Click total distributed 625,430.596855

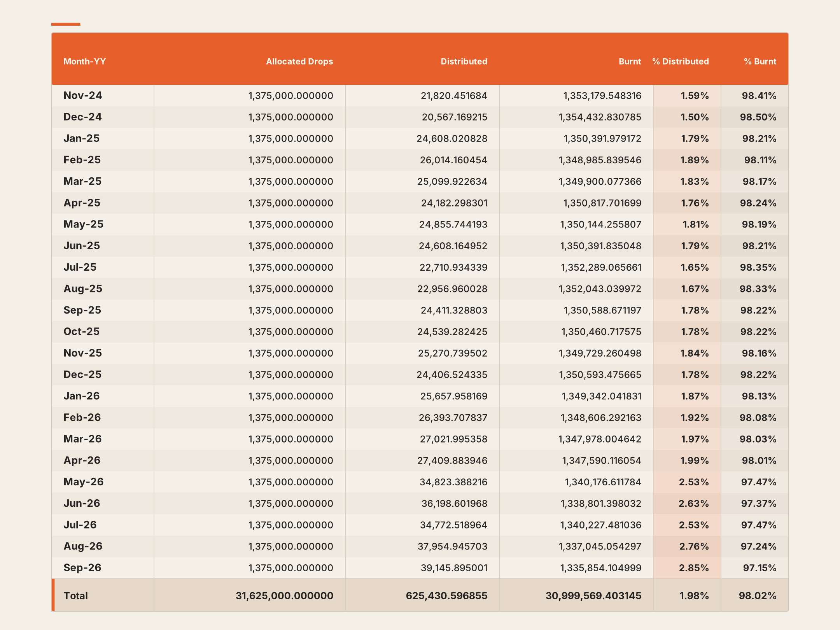tap(446, 596)
